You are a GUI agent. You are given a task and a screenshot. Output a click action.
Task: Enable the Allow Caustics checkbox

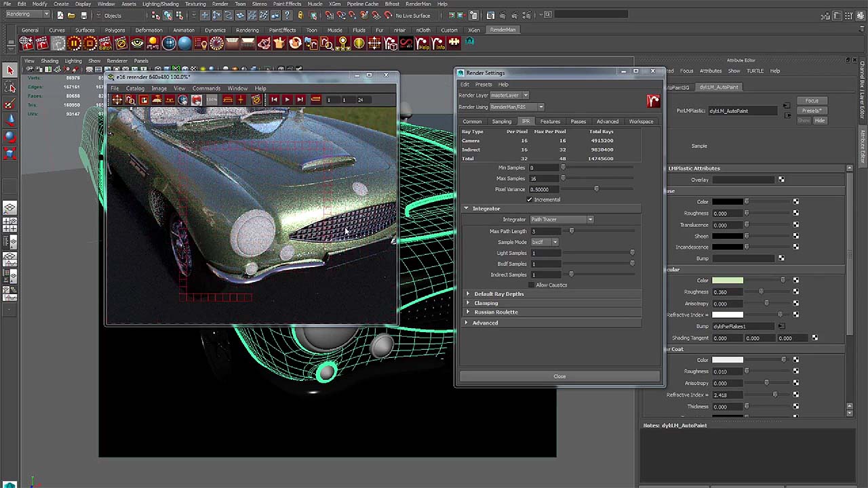531,285
